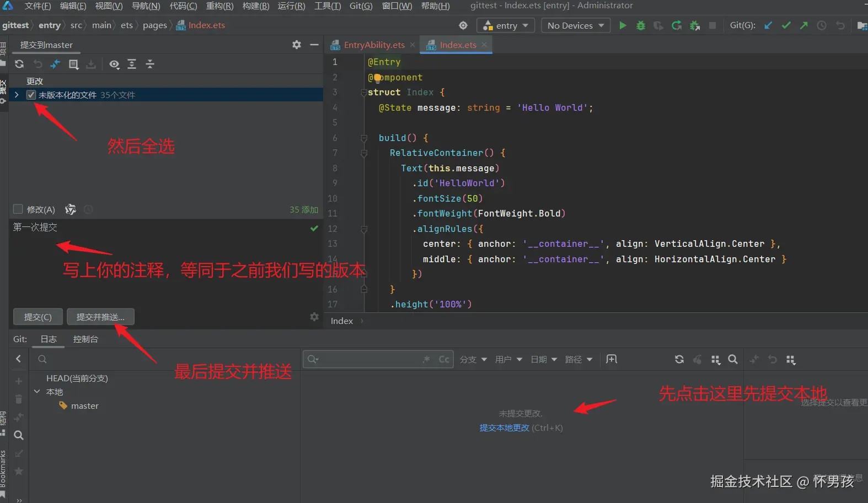Image resolution: width=868 pixels, height=503 pixels.
Task: Open the 日期 date filter dropdown
Action: (x=544, y=359)
